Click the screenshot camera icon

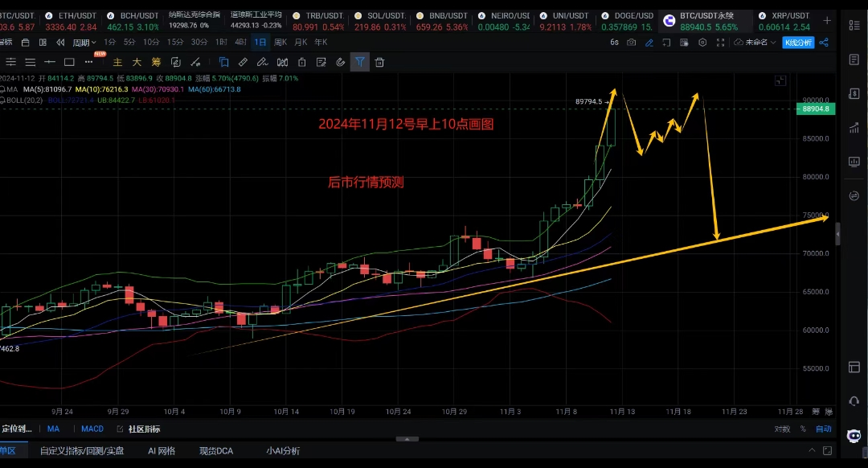(632, 43)
